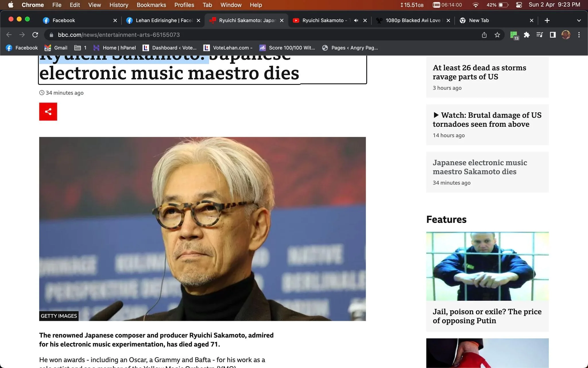Click the share page icon in address bar
588x368 pixels.
484,35
